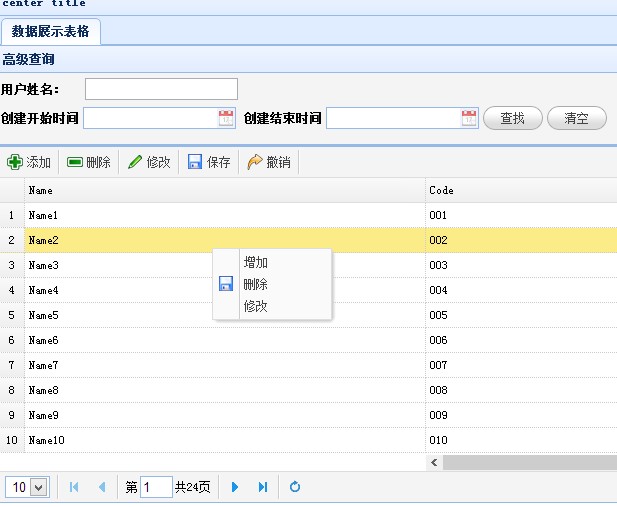Viewport: 617px width, 507px height.
Task: Click the code cell 005
Action: click(x=521, y=315)
